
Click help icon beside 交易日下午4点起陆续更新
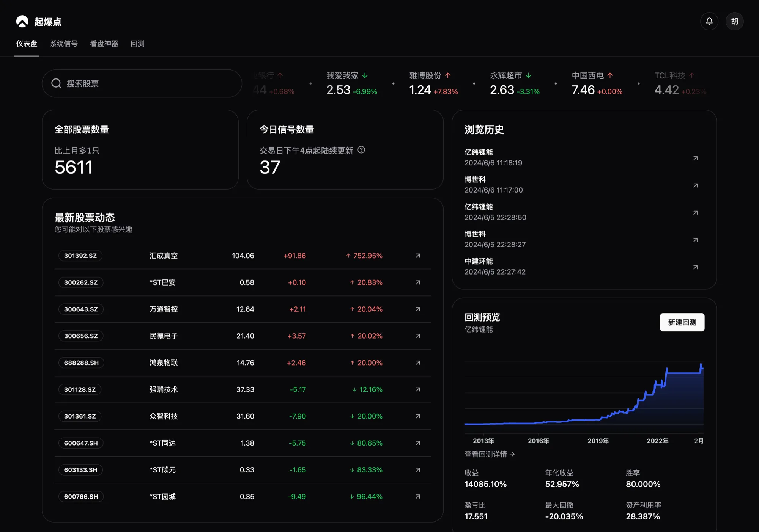(361, 150)
